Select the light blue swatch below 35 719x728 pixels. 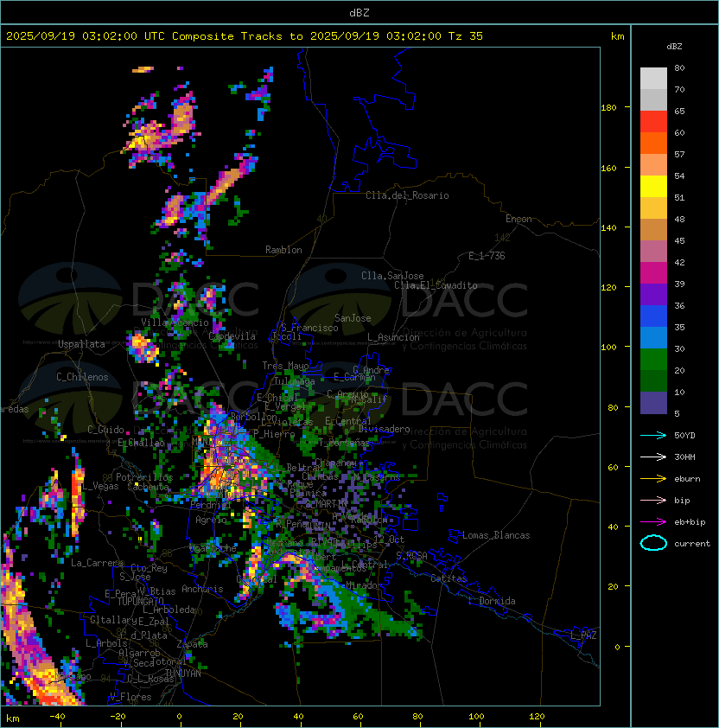coord(653,337)
